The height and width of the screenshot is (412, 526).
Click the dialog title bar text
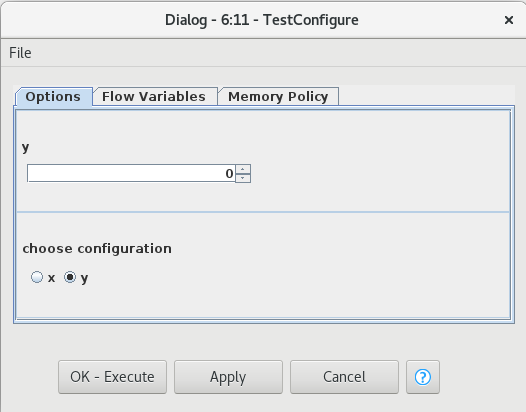click(262, 20)
